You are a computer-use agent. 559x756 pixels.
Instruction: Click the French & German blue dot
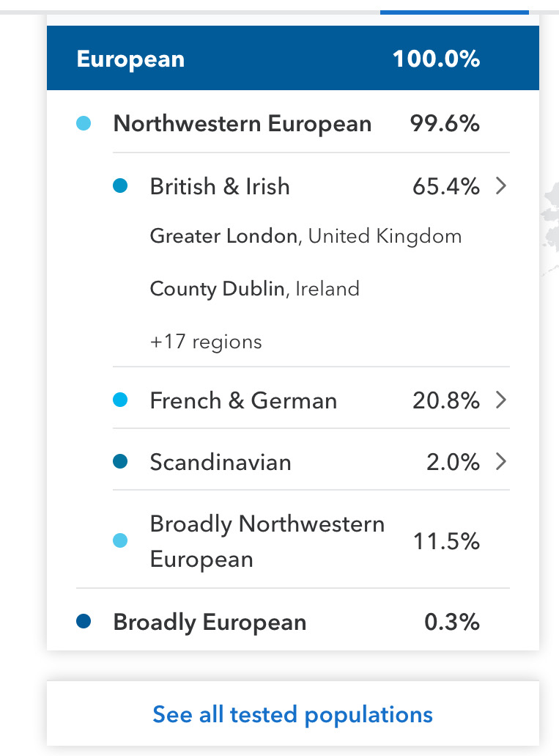(x=120, y=400)
